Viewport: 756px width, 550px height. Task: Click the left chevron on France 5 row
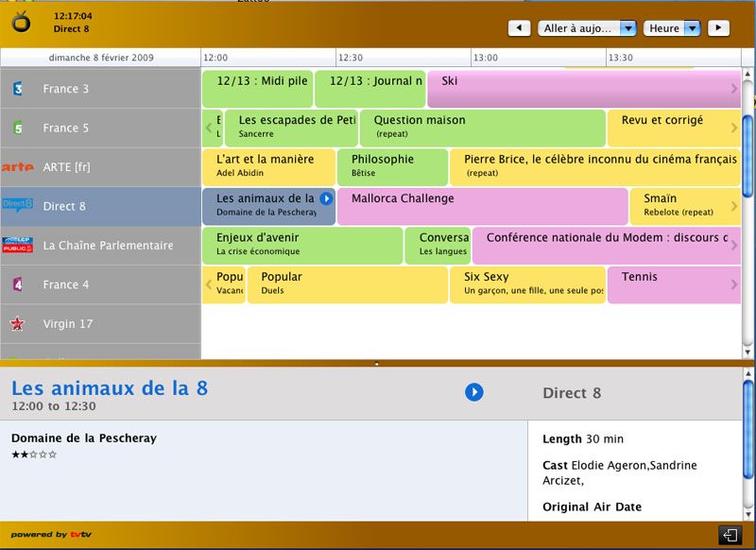(208, 128)
